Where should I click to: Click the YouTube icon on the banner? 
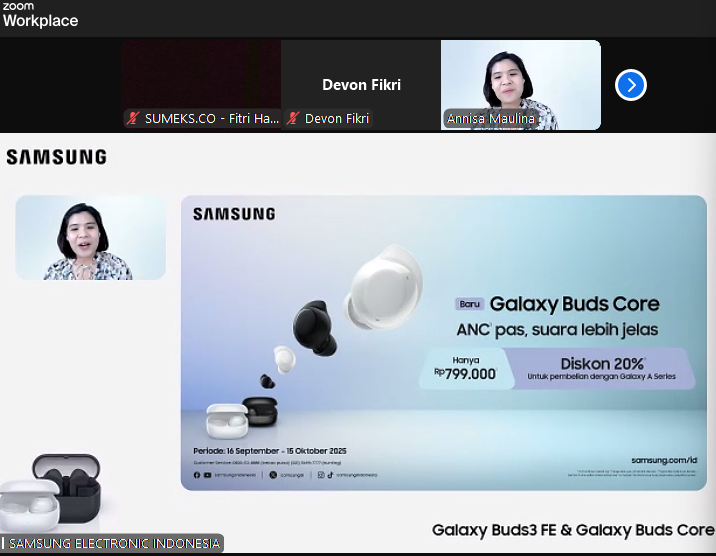[206, 474]
